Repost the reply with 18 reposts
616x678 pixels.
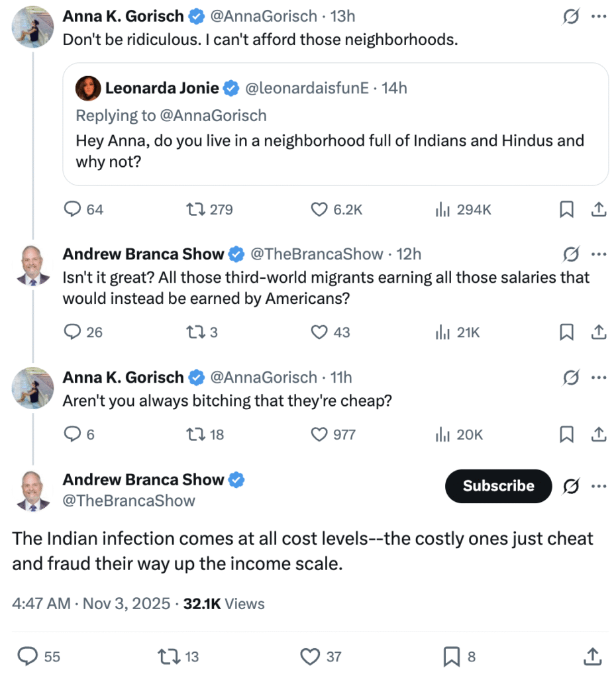tap(196, 434)
